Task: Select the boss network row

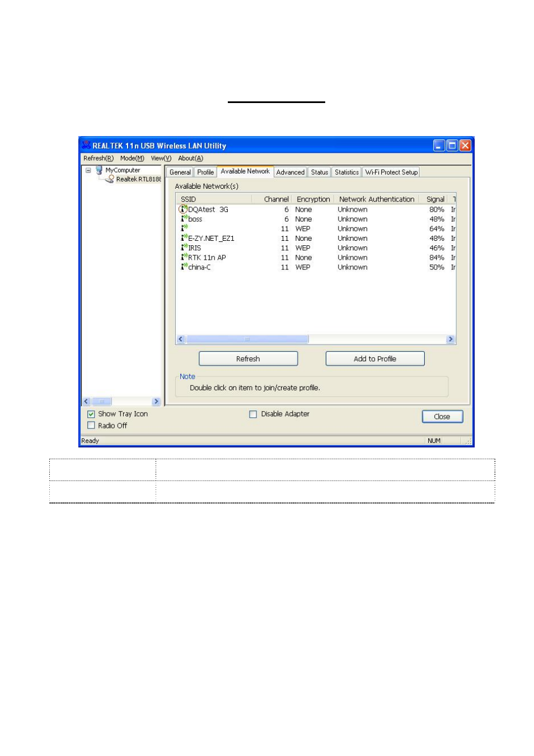Action: 316,219
